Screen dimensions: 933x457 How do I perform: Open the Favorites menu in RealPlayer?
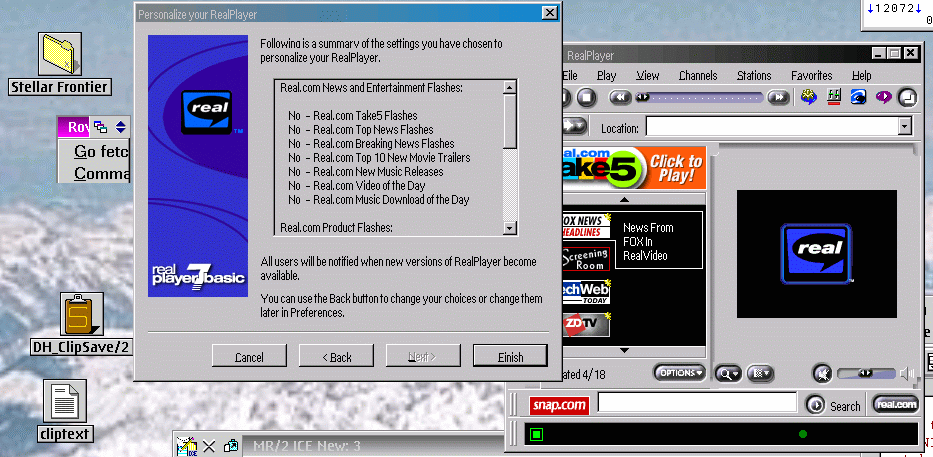812,76
